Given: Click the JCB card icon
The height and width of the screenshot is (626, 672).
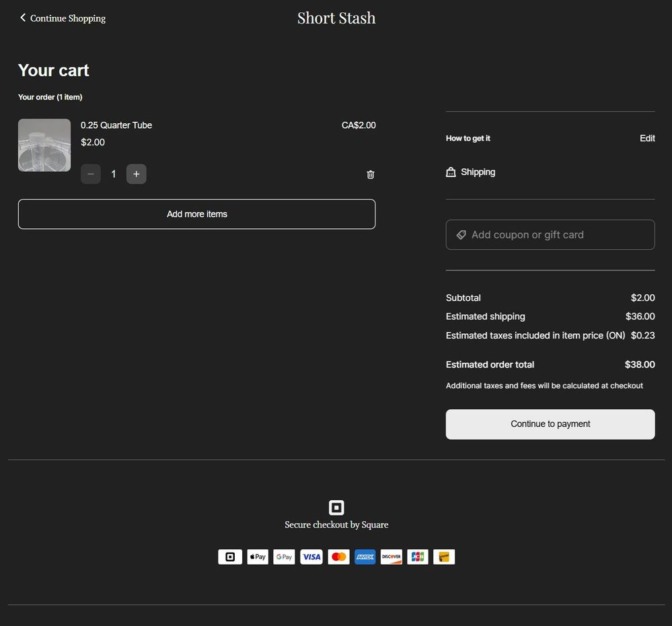Looking at the screenshot, I should [418, 557].
